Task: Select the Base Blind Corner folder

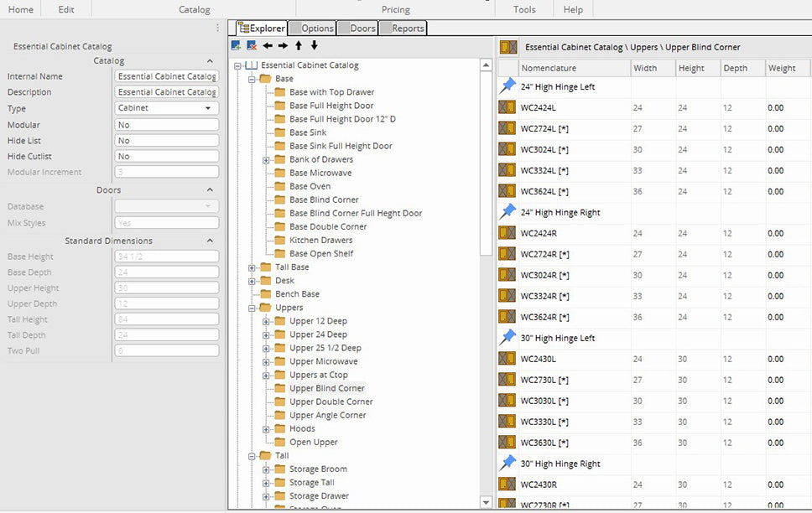Action: [x=323, y=199]
